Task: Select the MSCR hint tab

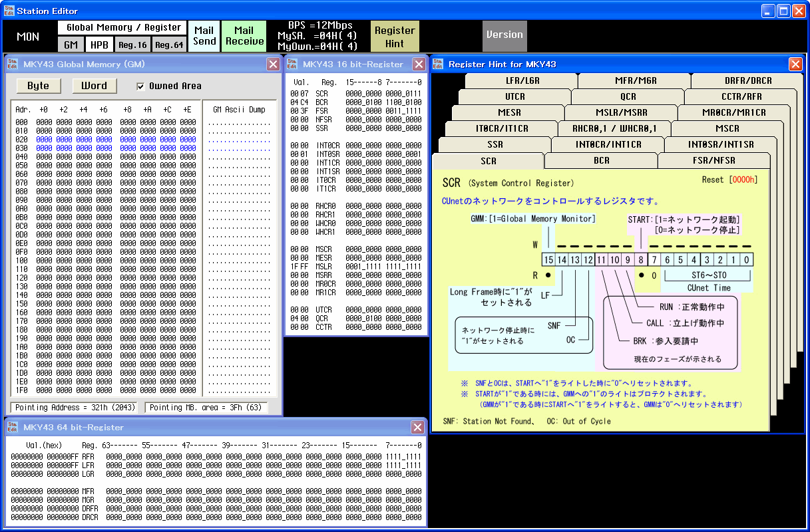Action: click(727, 128)
